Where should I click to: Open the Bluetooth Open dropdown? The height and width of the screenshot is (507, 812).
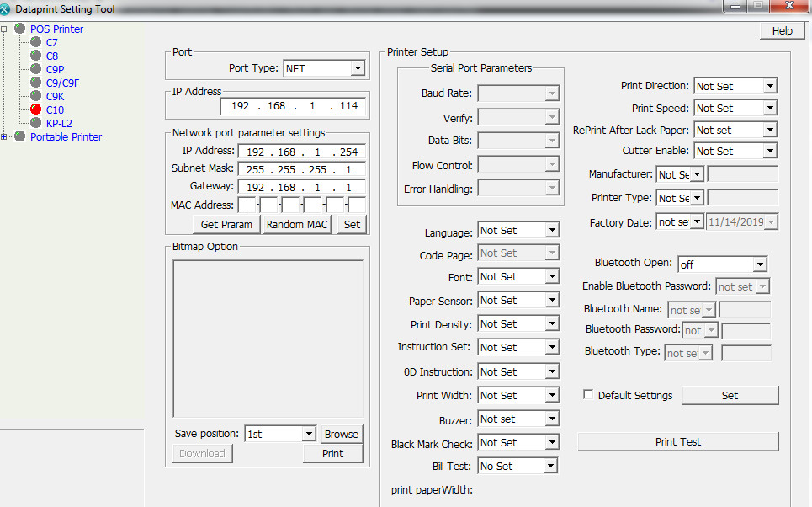point(760,264)
